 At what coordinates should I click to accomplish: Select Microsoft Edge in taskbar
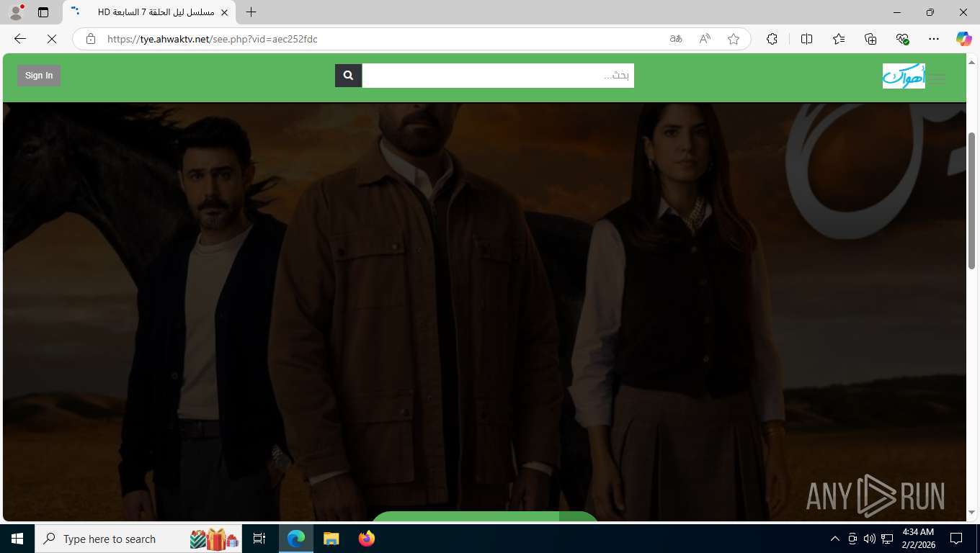point(296,539)
